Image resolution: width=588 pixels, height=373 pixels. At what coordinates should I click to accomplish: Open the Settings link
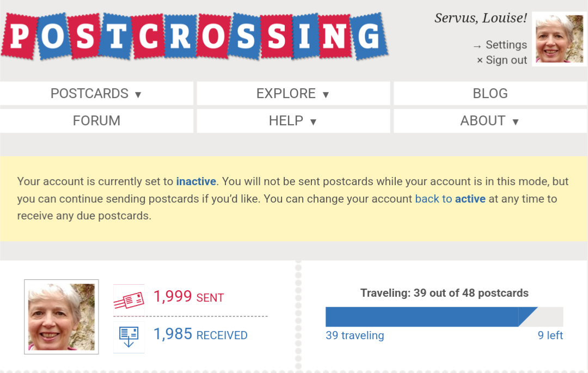[500, 45]
